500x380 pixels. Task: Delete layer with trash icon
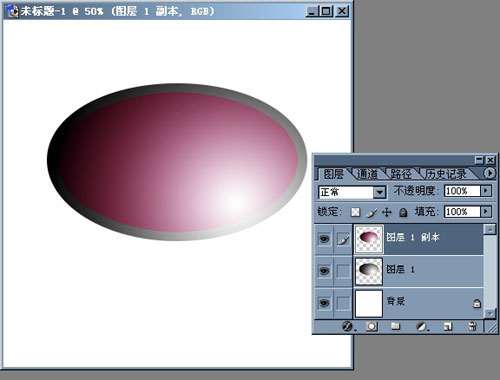click(472, 326)
